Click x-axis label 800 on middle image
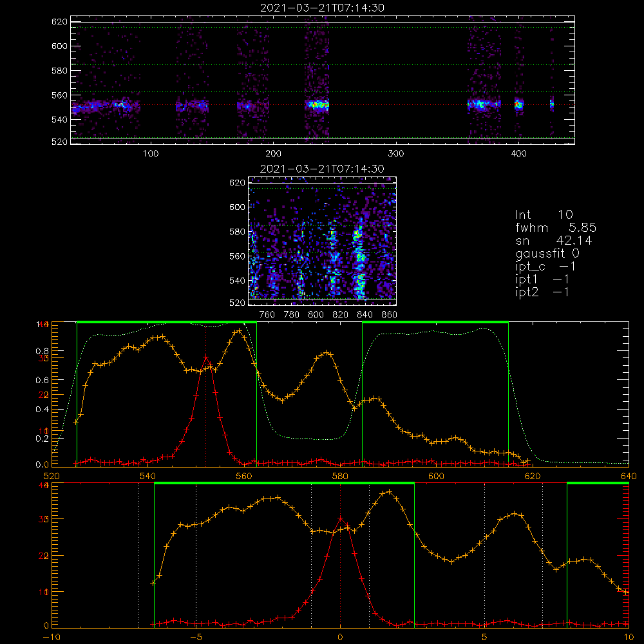The width and height of the screenshot is (644, 644). pyautogui.click(x=316, y=315)
